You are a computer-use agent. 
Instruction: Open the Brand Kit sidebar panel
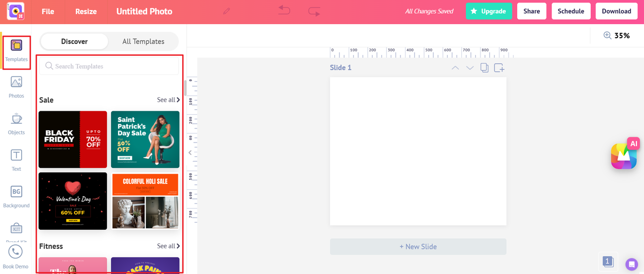point(16,233)
